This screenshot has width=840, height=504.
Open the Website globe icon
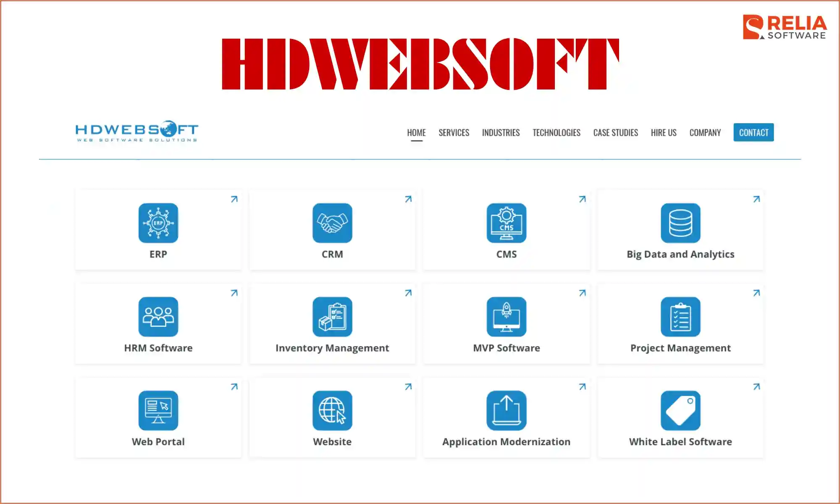332,410
